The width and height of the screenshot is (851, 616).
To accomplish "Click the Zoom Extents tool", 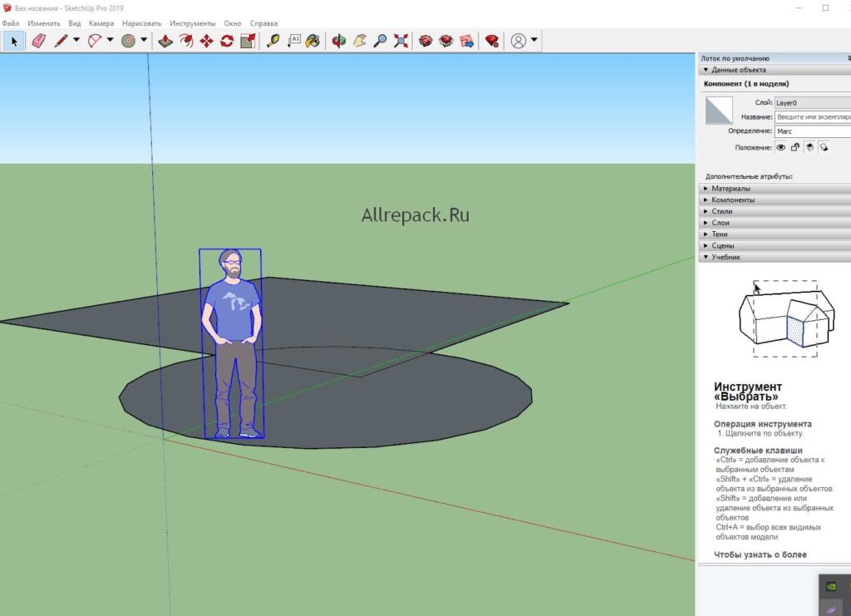I will [x=401, y=41].
